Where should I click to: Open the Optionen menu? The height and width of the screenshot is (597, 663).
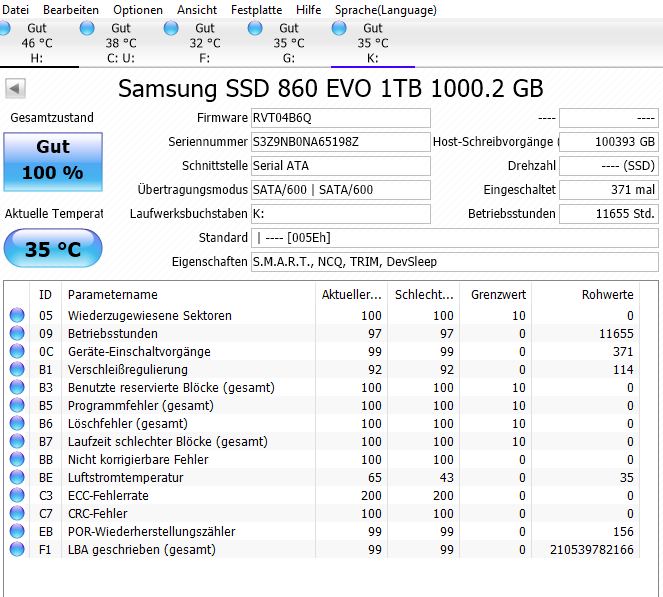(x=138, y=10)
